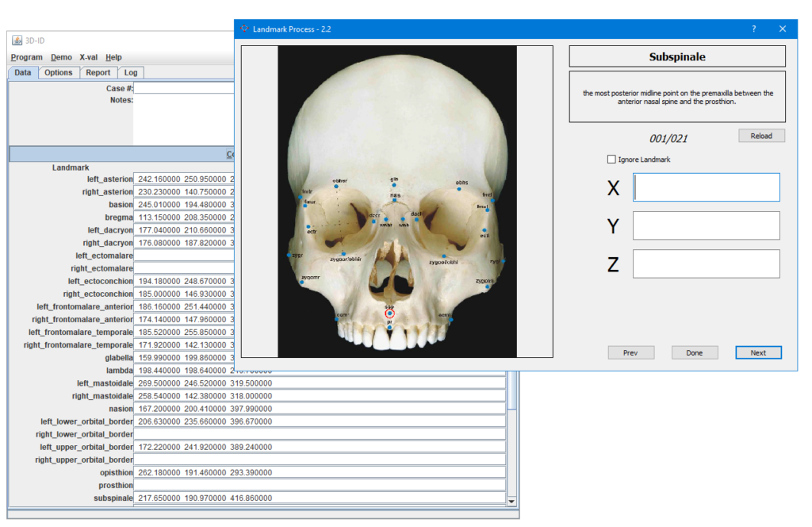812x527 pixels.
Task: Click inside the X coordinate input field
Action: [705, 187]
